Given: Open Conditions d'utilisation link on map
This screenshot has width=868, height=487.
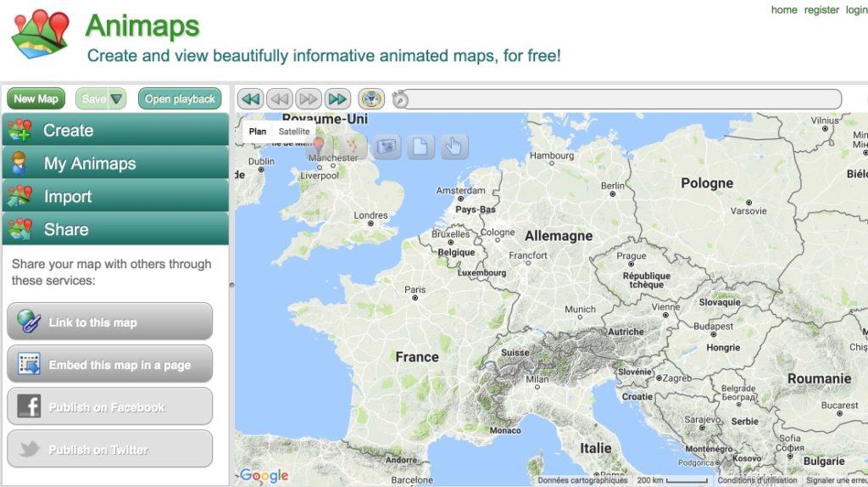Looking at the screenshot, I should (757, 480).
